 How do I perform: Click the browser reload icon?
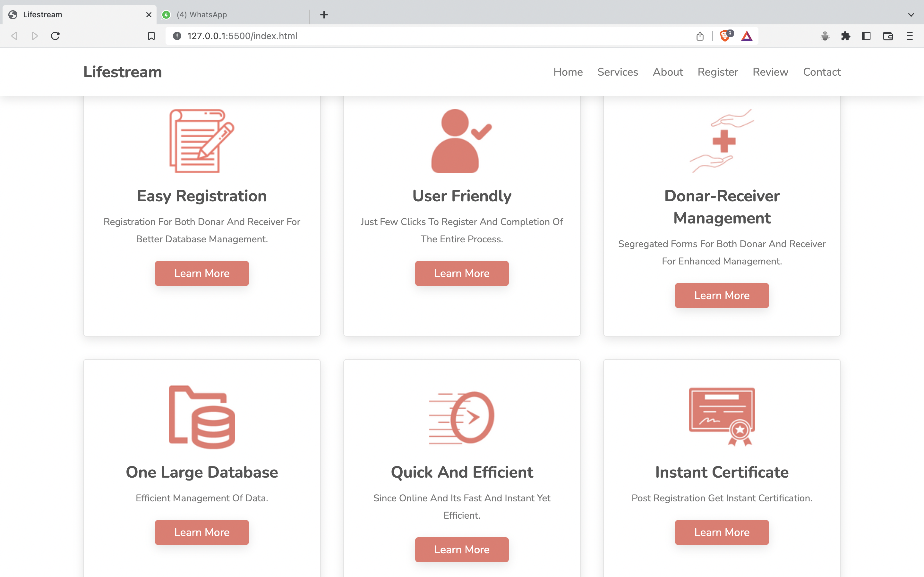[x=56, y=36]
